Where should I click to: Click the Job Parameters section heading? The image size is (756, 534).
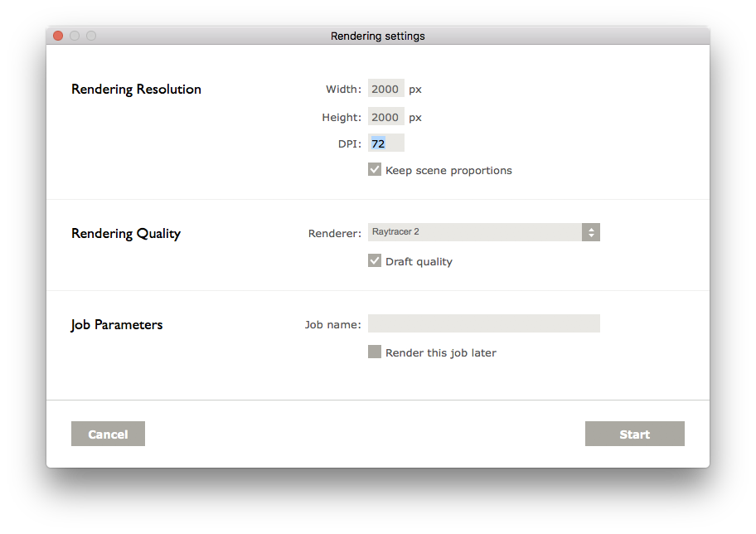117,325
